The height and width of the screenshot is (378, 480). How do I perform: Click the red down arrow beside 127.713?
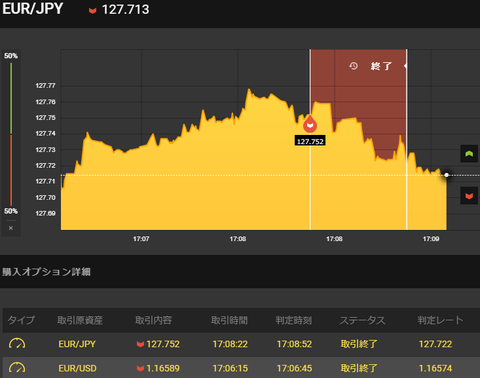[x=93, y=11]
